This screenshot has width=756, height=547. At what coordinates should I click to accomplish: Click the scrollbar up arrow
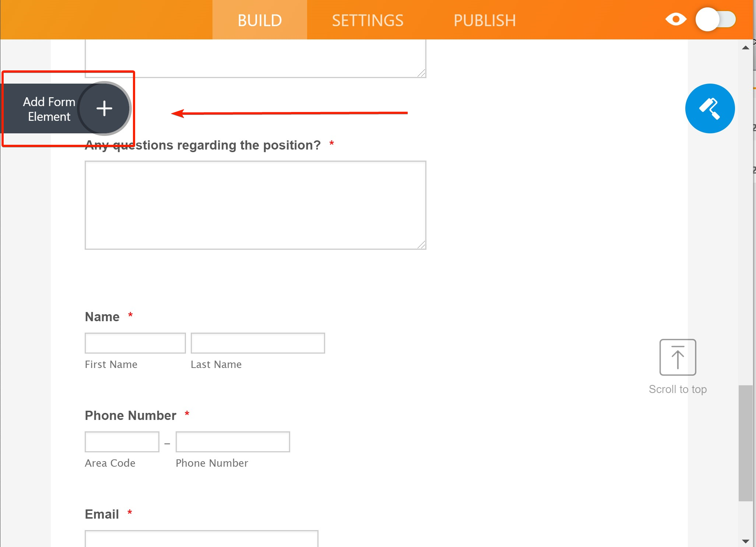click(746, 48)
